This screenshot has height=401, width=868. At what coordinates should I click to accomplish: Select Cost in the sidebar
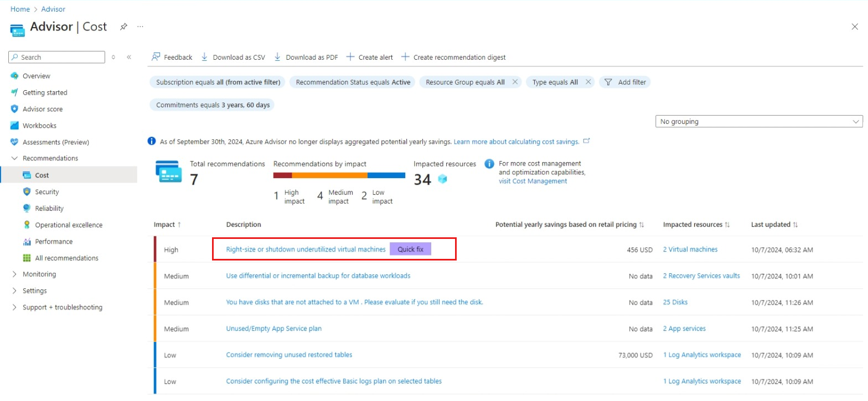[69, 175]
